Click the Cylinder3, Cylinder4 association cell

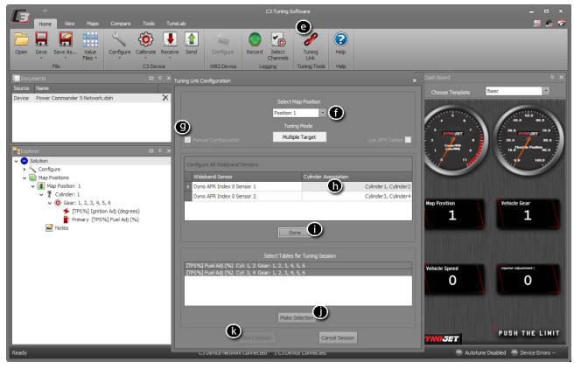coord(357,196)
